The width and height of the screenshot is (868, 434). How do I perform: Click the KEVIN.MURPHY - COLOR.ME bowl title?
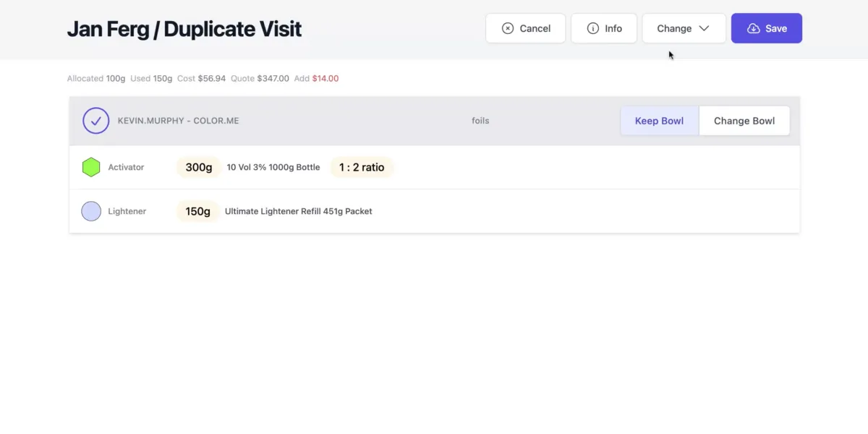[x=178, y=121]
